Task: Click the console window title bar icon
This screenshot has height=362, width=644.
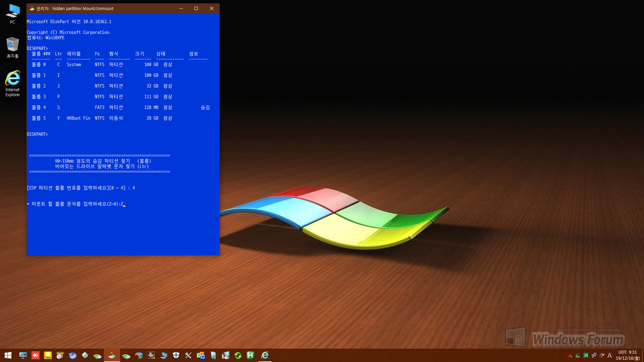Action: pos(32,8)
